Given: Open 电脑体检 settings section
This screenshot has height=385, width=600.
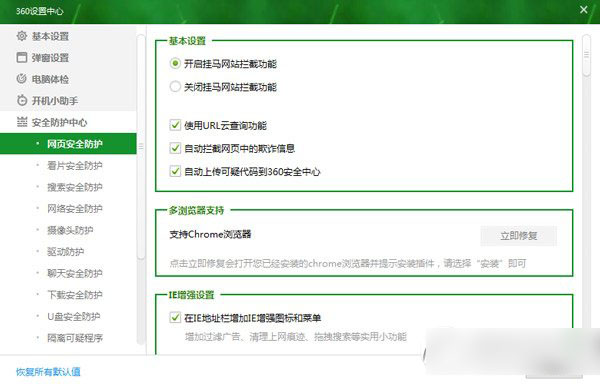Looking at the screenshot, I should [68, 79].
